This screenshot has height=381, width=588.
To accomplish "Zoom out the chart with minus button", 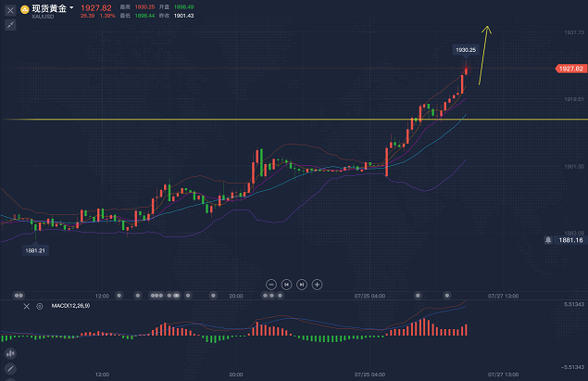I will tap(271, 284).
